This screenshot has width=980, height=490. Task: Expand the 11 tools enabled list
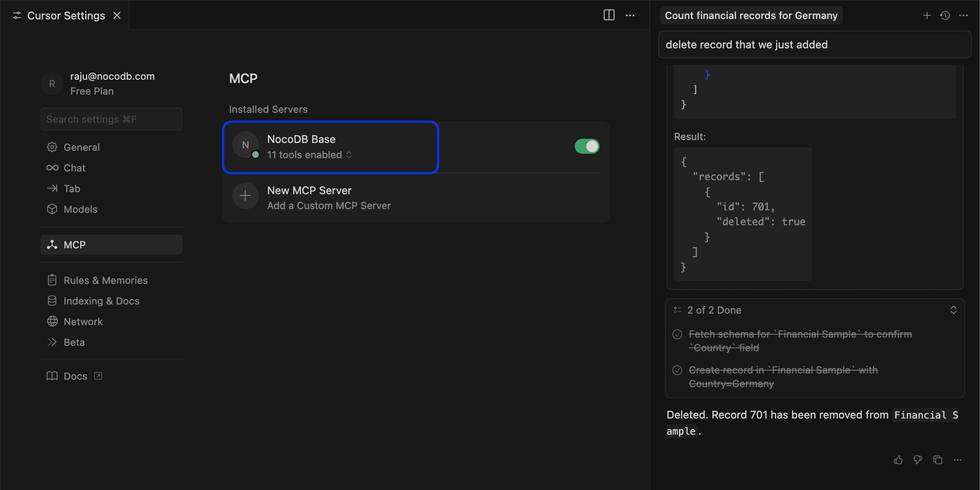point(349,155)
